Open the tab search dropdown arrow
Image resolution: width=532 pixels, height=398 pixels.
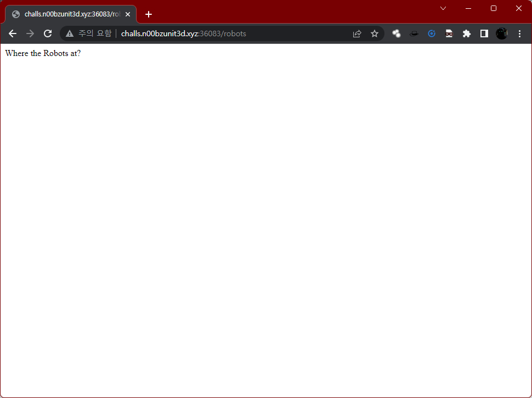point(443,8)
